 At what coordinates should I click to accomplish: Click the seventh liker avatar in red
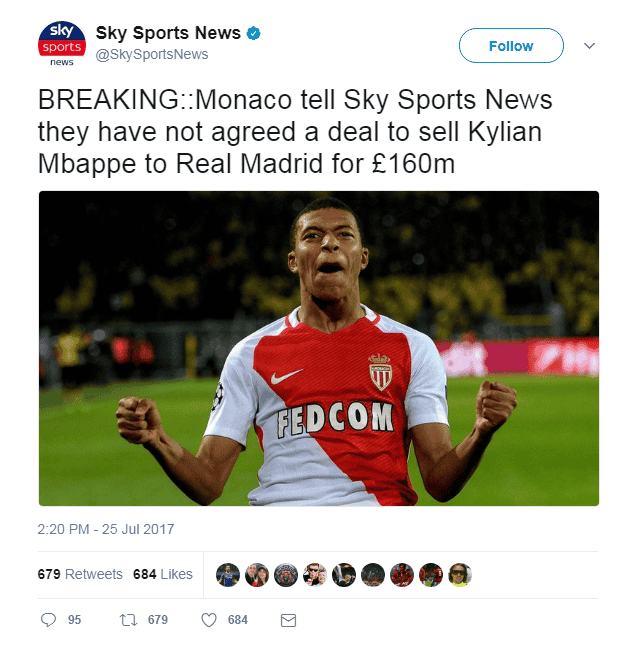click(x=402, y=575)
